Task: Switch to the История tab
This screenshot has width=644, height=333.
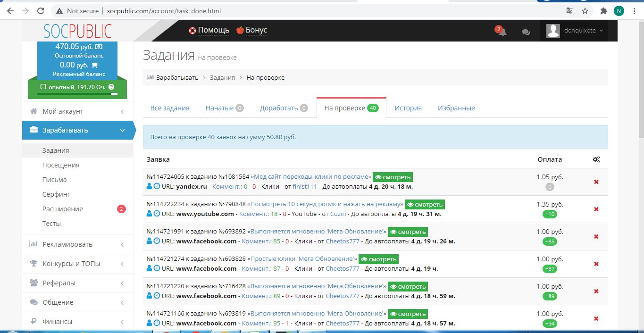Action: [x=408, y=108]
